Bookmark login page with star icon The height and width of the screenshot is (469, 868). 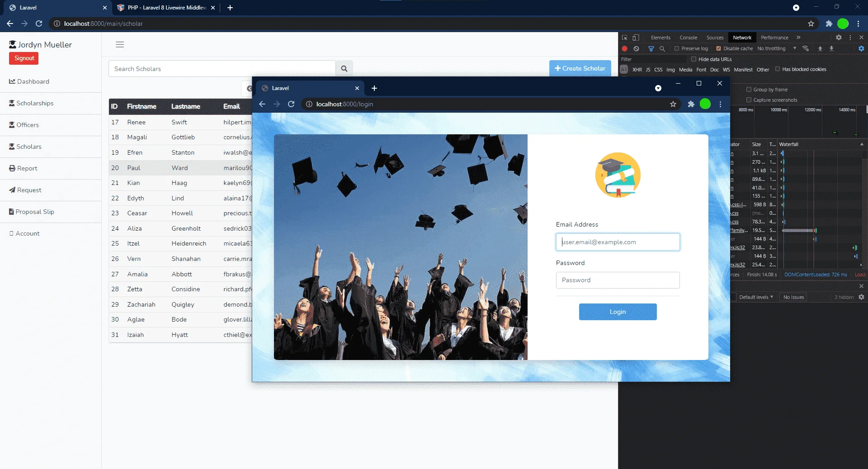coord(673,104)
